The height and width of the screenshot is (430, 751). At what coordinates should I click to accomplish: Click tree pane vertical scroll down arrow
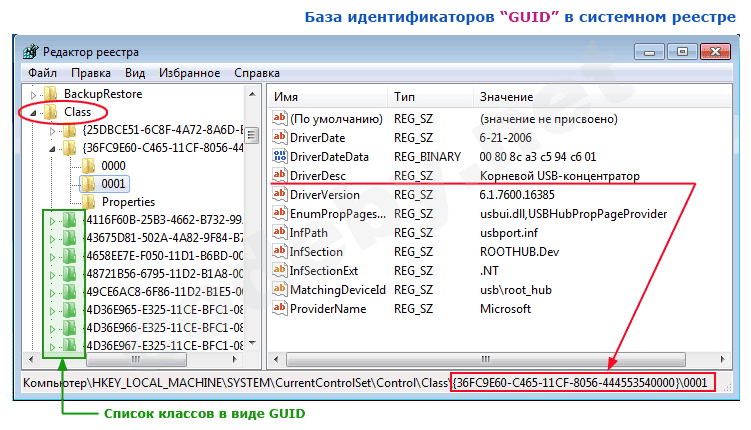(252, 343)
